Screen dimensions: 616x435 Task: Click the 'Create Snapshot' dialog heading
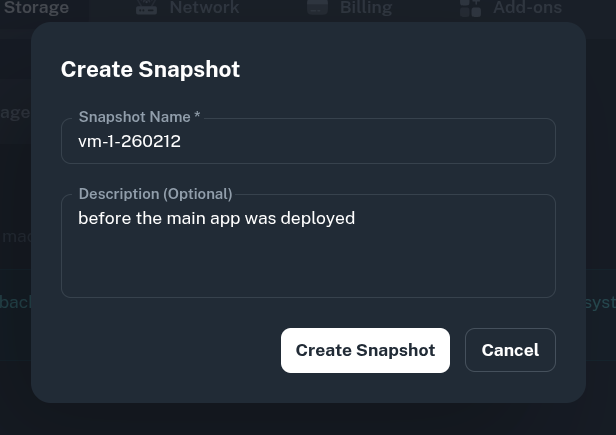150,69
